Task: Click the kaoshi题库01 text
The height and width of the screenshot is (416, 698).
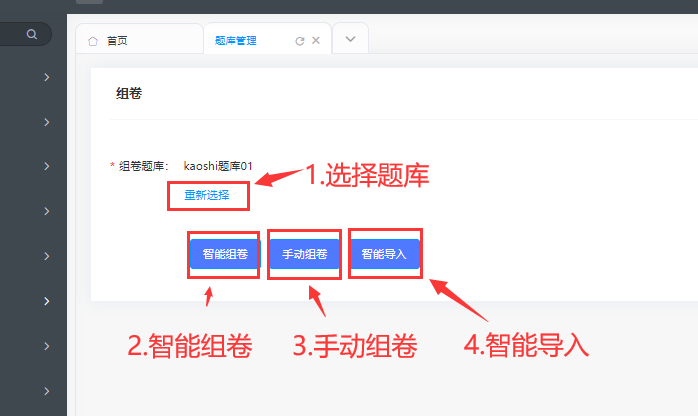Action: pyautogui.click(x=218, y=166)
